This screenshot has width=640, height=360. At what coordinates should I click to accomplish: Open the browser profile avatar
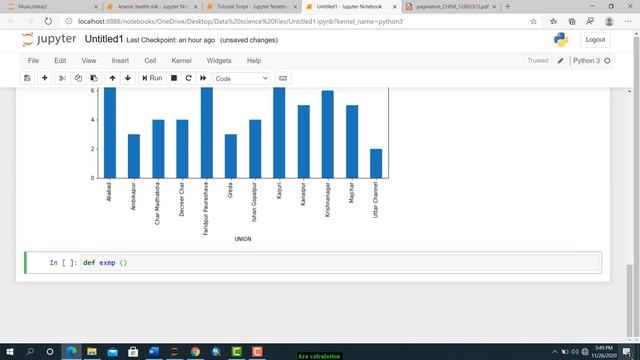[x=609, y=22]
